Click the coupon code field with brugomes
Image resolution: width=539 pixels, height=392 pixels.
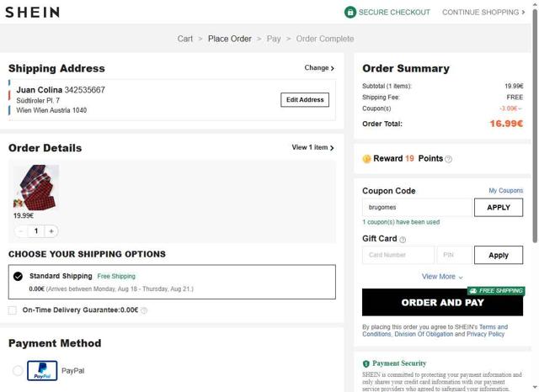click(418, 207)
